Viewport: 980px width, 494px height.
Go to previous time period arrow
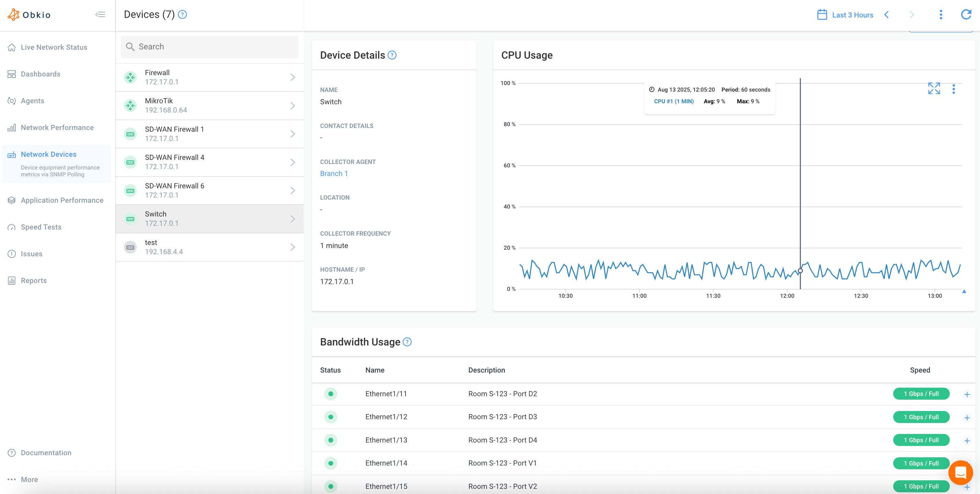(x=886, y=14)
